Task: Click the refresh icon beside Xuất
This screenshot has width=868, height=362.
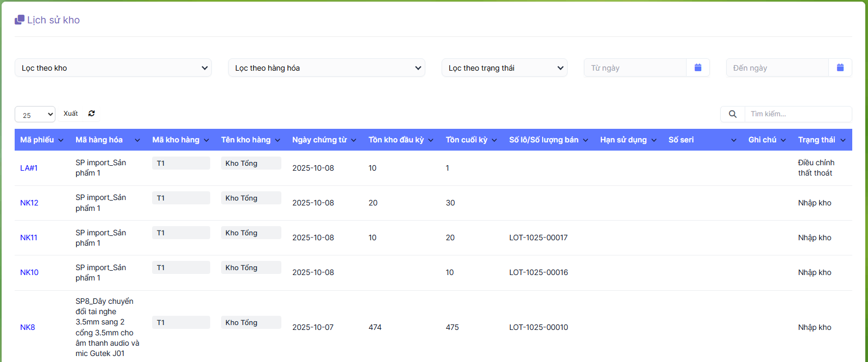Action: click(91, 114)
